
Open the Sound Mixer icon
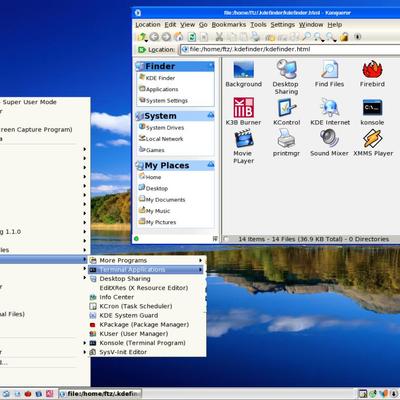point(329,138)
